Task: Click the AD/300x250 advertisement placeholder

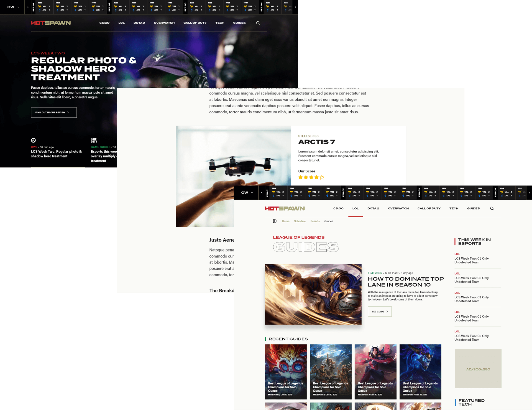Action: click(478, 369)
